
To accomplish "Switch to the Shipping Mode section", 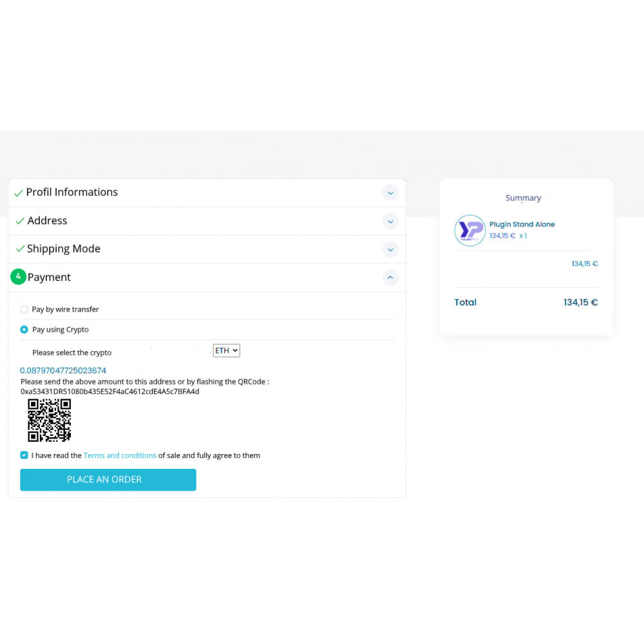I will 64,249.
